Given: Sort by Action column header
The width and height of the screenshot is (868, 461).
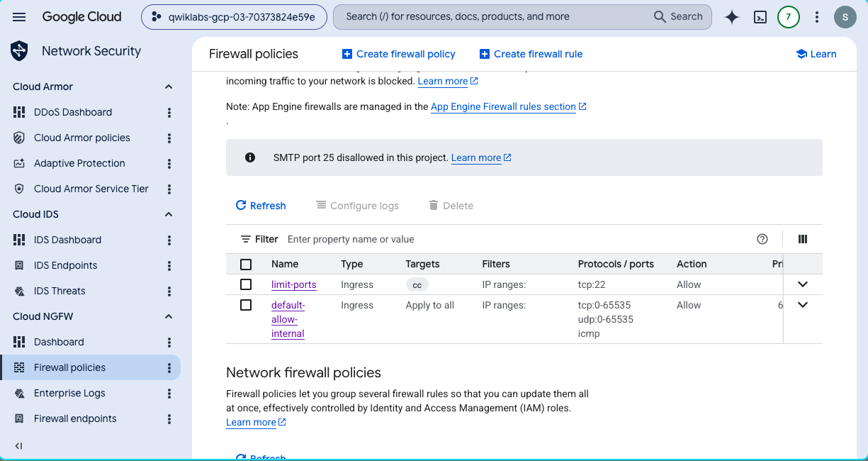Looking at the screenshot, I should [x=692, y=264].
